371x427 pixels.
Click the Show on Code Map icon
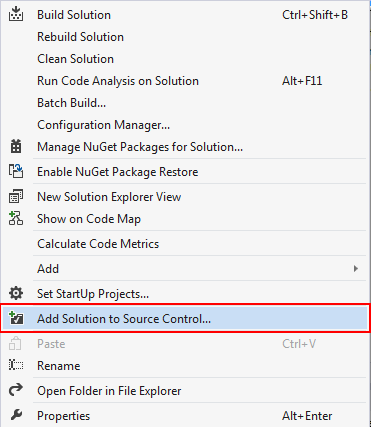pyautogui.click(x=16, y=219)
